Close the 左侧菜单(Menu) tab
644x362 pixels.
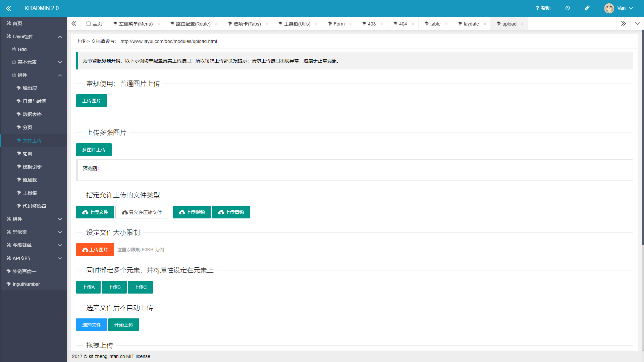159,24
